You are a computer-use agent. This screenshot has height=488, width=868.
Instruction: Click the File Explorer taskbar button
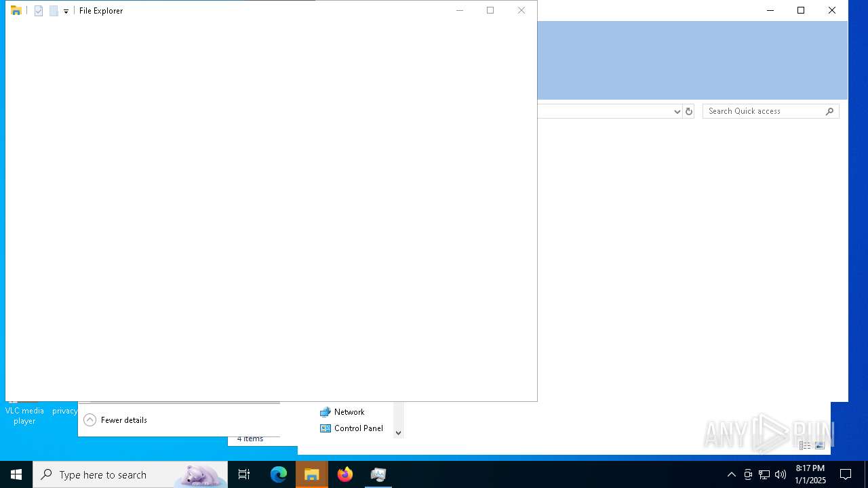[312, 474]
